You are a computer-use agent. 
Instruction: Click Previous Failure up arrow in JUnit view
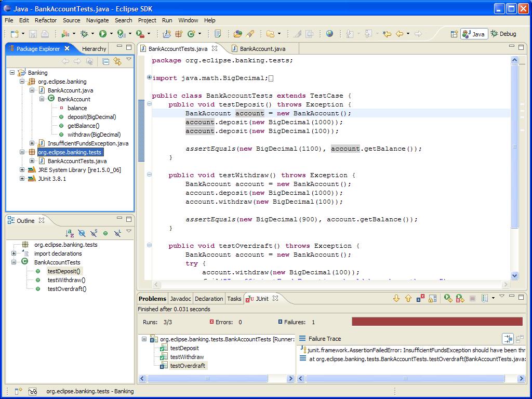(x=408, y=298)
